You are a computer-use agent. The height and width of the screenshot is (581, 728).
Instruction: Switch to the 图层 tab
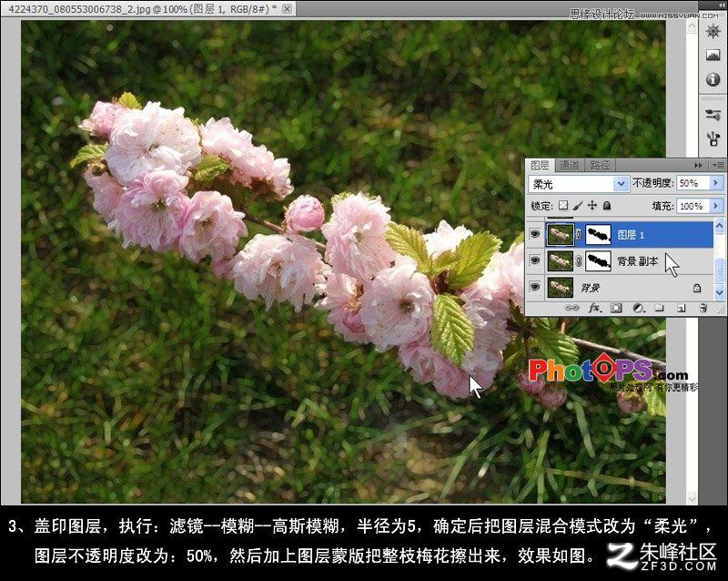[540, 165]
